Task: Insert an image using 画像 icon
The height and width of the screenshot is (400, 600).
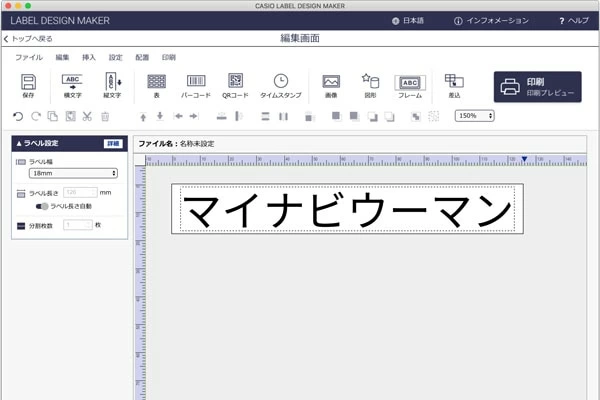Action: click(x=331, y=85)
